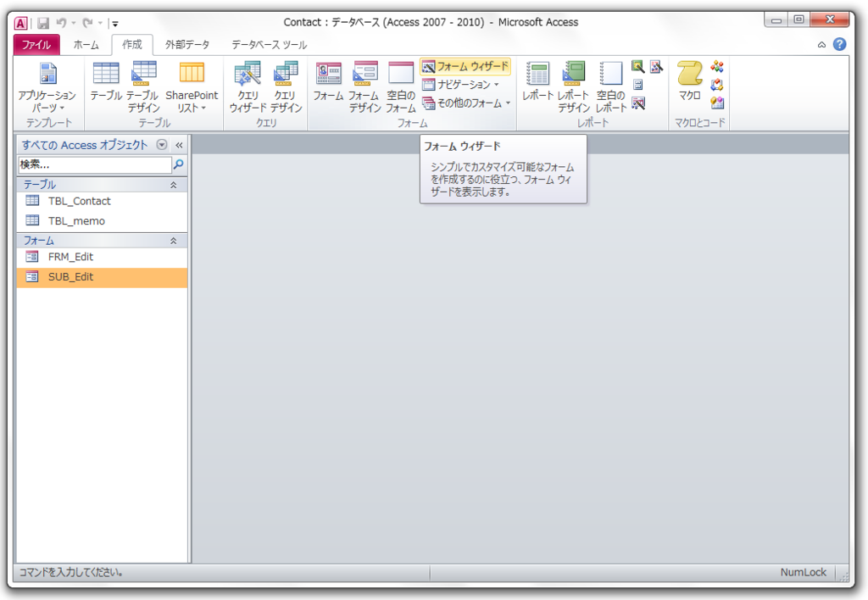This screenshot has height=600, width=868.
Task: Open the その他のフォーム dropdown
Action: click(x=466, y=103)
